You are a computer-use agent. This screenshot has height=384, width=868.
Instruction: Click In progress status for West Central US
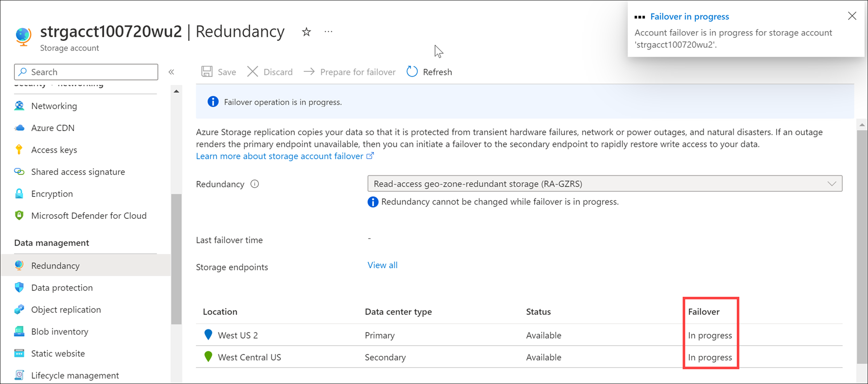pyautogui.click(x=710, y=357)
